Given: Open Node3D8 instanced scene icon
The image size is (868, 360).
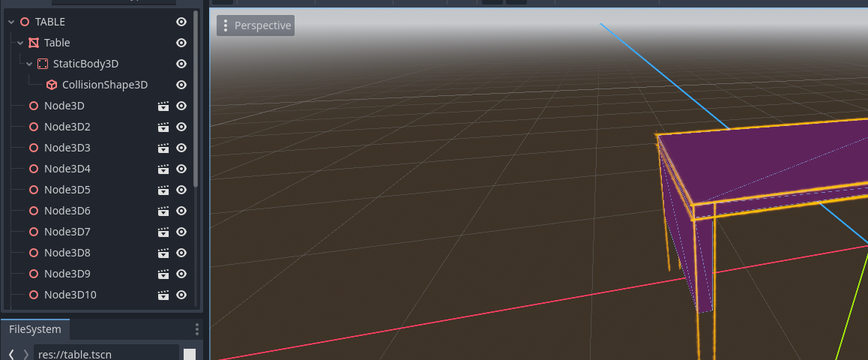Looking at the screenshot, I should tap(163, 253).
